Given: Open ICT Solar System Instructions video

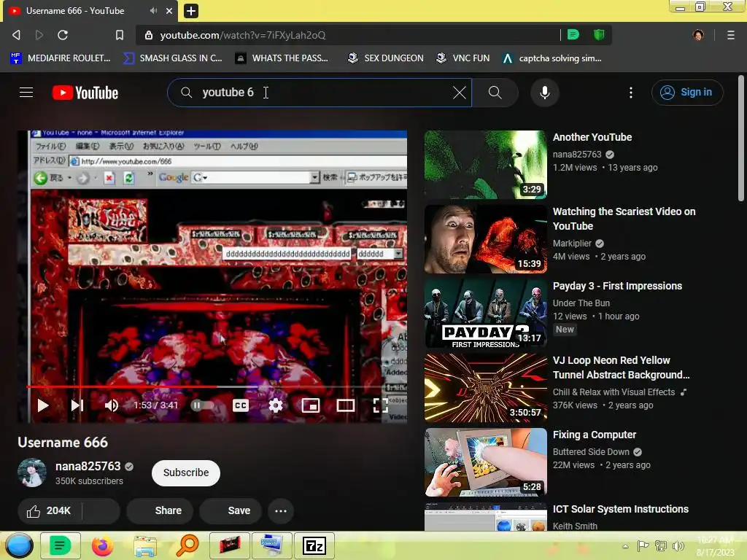Looking at the screenshot, I should (620, 509).
